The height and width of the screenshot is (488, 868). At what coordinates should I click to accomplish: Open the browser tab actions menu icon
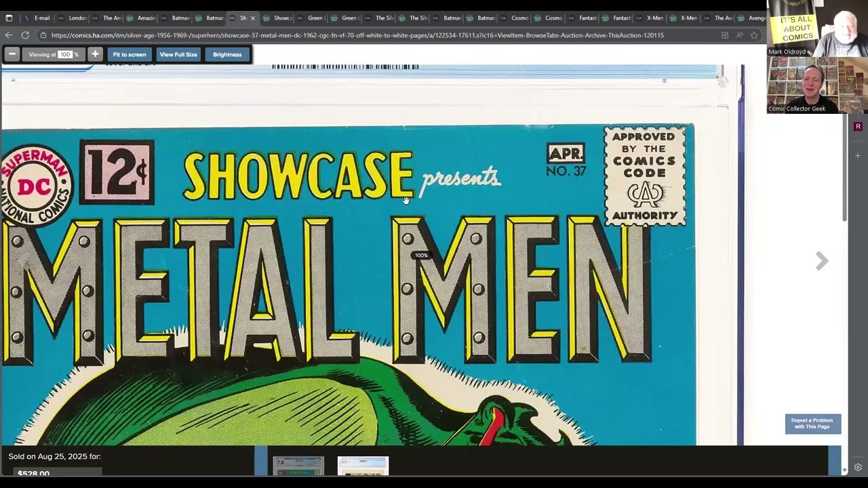(x=9, y=18)
